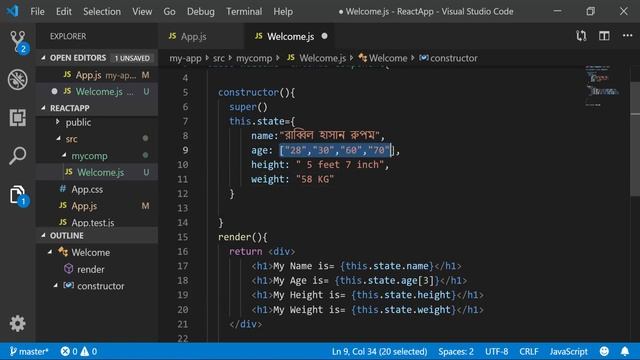
Task: Click the unsaved dot on Welcome.js tab
Action: click(324, 36)
